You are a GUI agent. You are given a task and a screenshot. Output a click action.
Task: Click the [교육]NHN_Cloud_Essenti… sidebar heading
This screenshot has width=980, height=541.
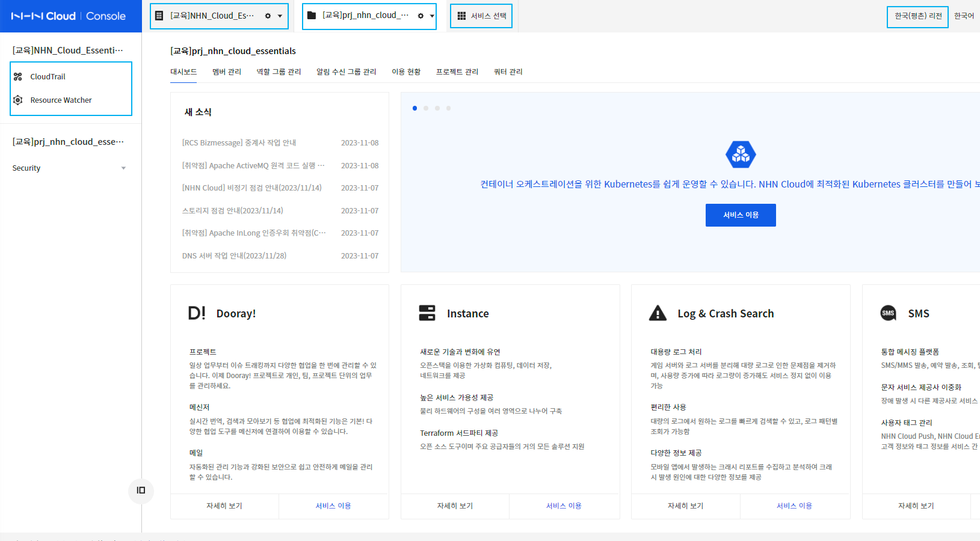68,50
